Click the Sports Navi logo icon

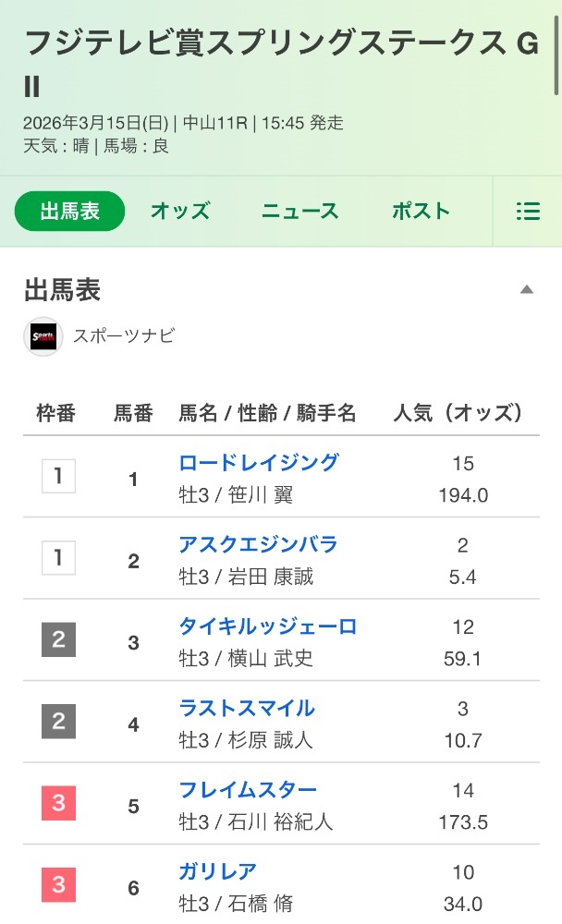coord(43,336)
